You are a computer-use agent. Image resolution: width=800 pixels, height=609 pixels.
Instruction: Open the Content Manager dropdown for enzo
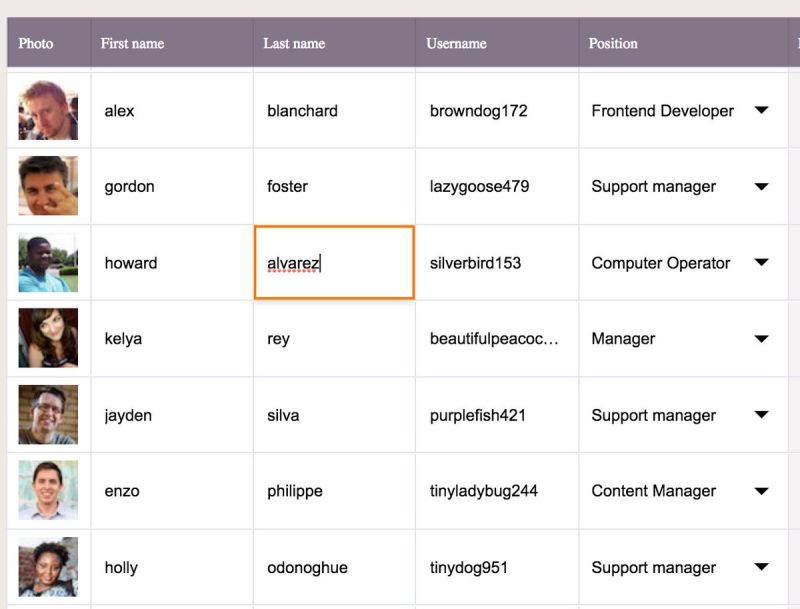point(761,491)
